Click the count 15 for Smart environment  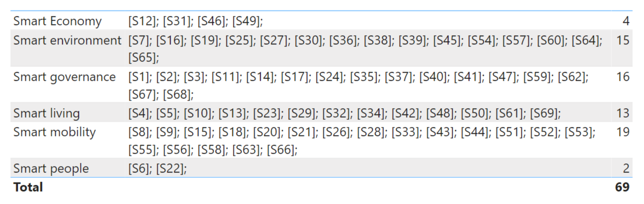623,40
